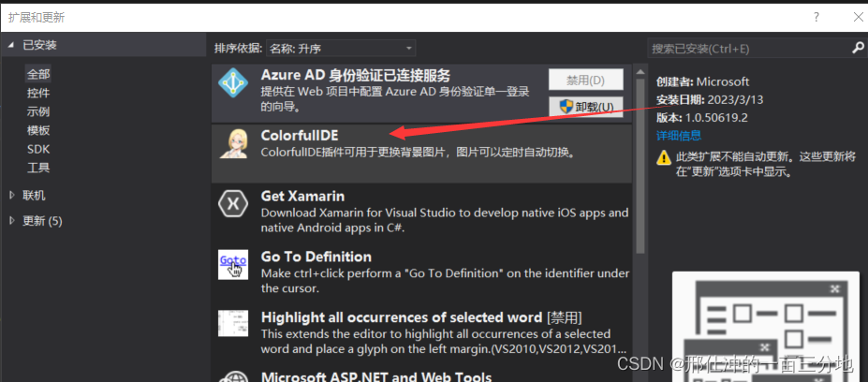Select the 控件 category

tap(38, 93)
